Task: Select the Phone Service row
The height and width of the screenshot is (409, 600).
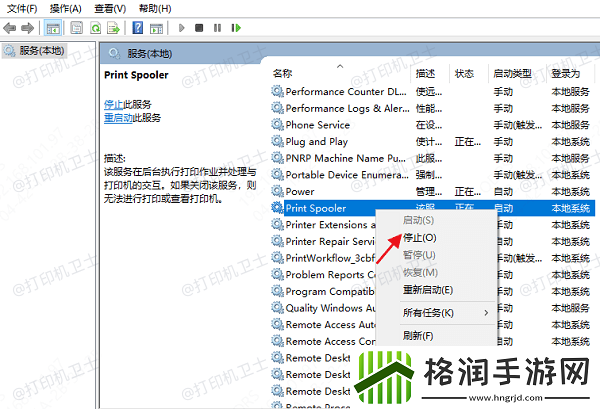Action: [x=432, y=125]
